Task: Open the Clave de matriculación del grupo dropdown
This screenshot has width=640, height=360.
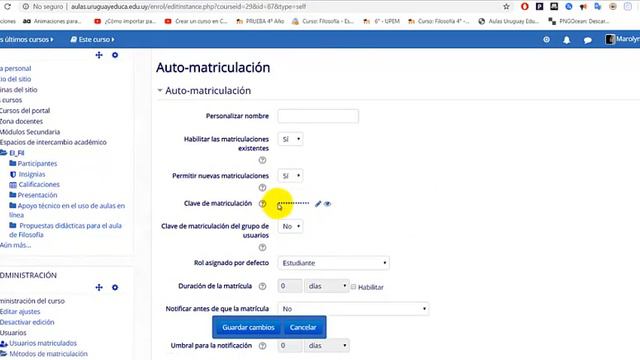Action: tap(290, 226)
